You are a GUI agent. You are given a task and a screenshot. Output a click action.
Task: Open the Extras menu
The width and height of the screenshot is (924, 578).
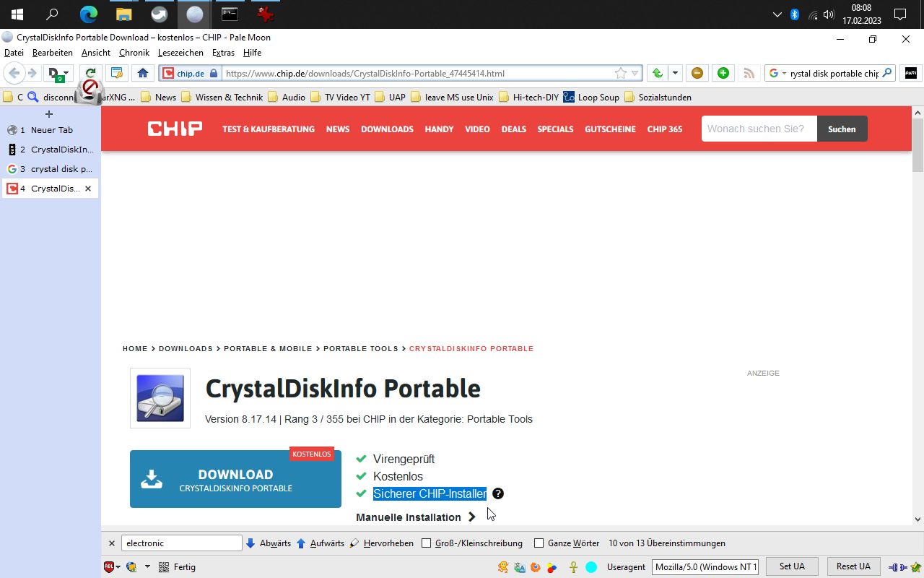point(223,53)
